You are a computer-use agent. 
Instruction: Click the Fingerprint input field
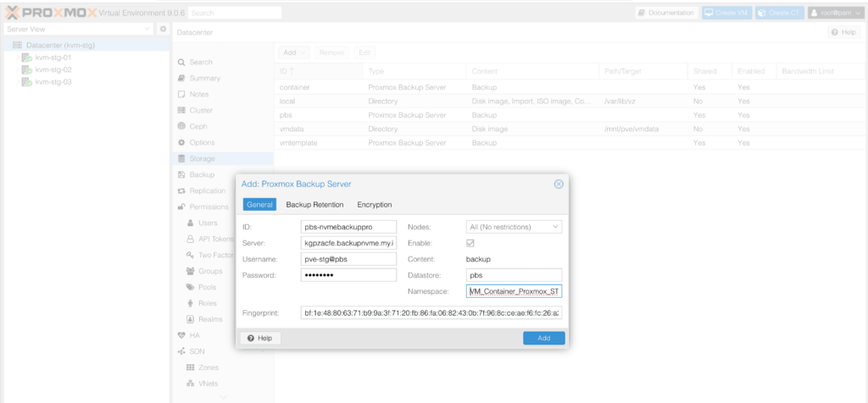pyautogui.click(x=431, y=312)
